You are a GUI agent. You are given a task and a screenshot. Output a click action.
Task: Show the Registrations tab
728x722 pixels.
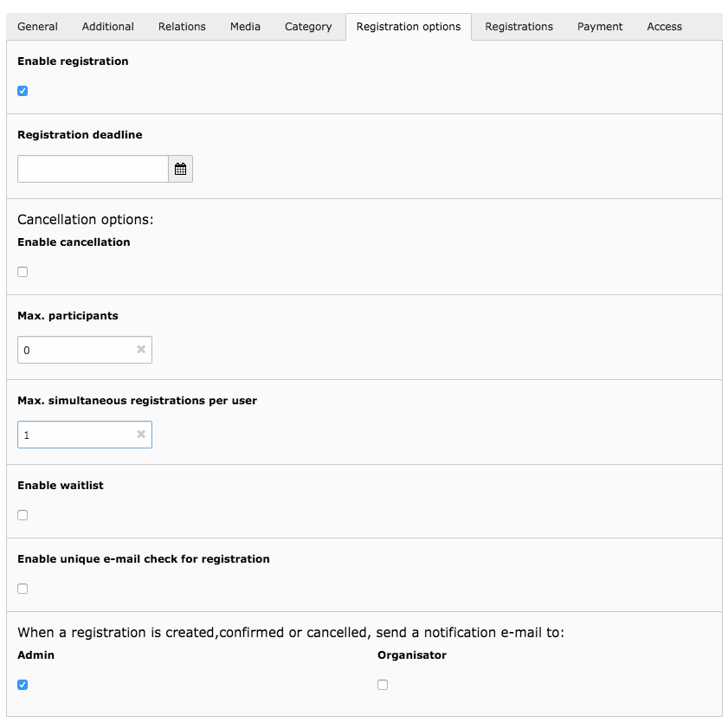click(x=519, y=27)
